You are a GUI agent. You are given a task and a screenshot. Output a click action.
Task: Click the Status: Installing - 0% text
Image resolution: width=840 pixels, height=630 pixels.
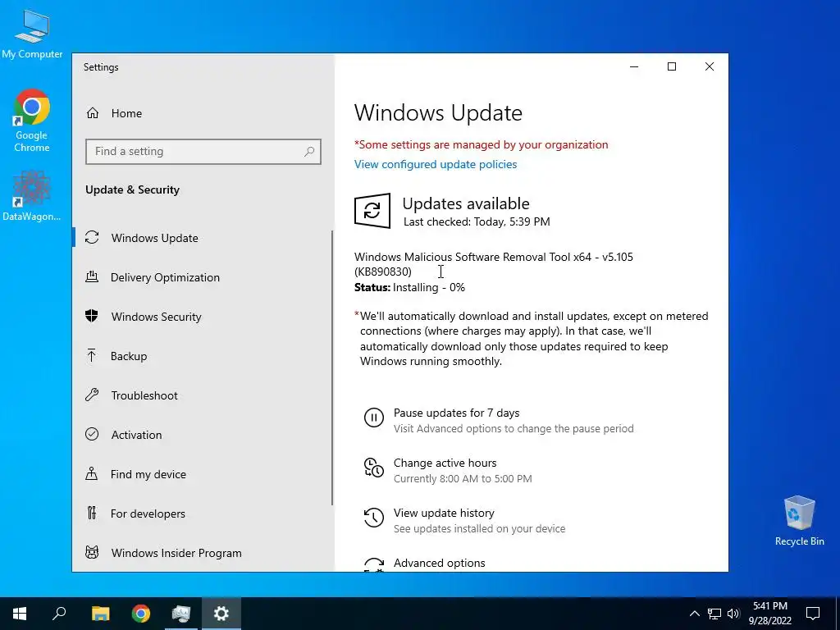pyautogui.click(x=410, y=287)
